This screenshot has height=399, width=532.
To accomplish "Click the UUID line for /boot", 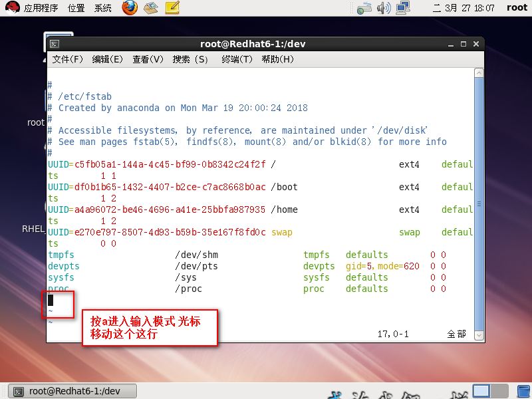I will point(260,193).
